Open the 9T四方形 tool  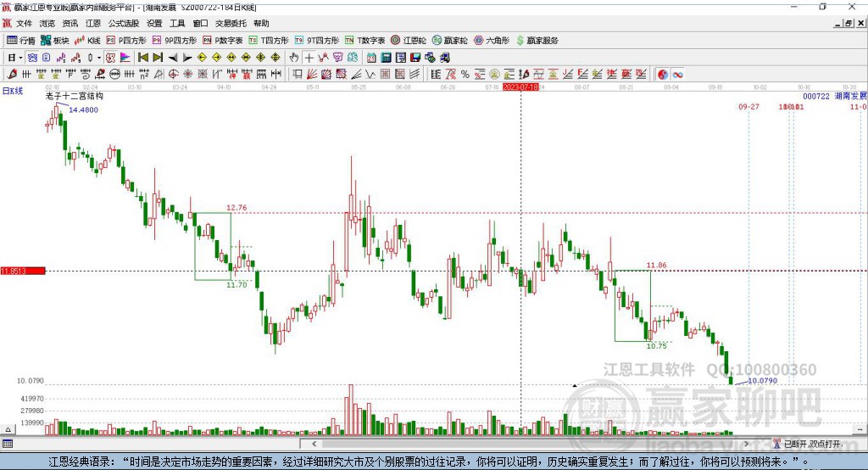point(317,41)
